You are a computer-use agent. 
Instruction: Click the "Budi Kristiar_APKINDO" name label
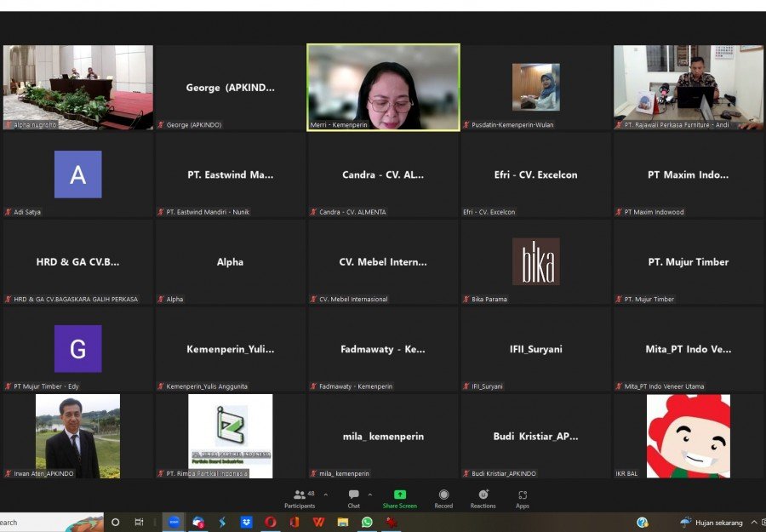504,473
